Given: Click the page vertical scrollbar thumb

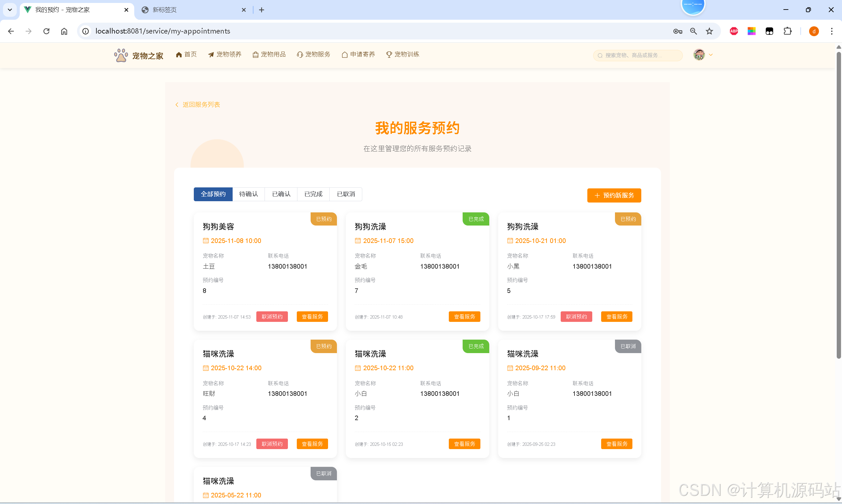Looking at the screenshot, I should pyautogui.click(x=838, y=205).
